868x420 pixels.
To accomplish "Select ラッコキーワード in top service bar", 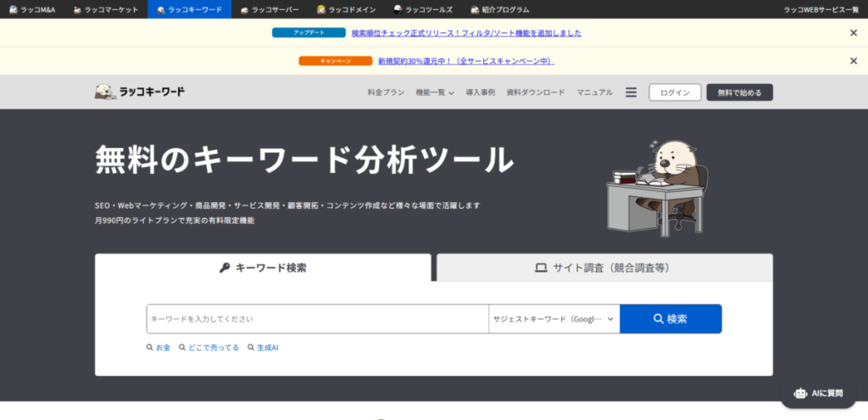I will point(189,9).
